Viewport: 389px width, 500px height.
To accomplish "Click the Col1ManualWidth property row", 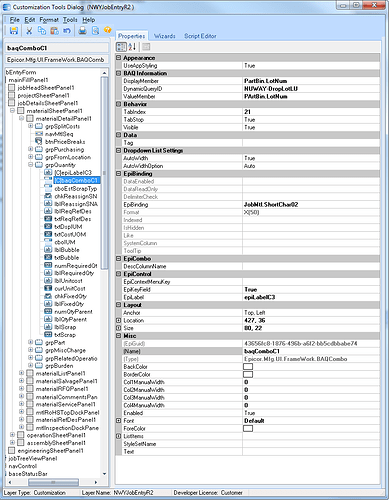I will point(251,382).
